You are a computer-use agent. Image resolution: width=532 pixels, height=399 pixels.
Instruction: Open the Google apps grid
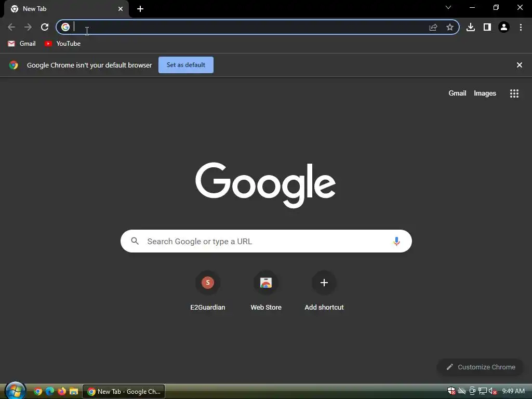pyautogui.click(x=514, y=94)
